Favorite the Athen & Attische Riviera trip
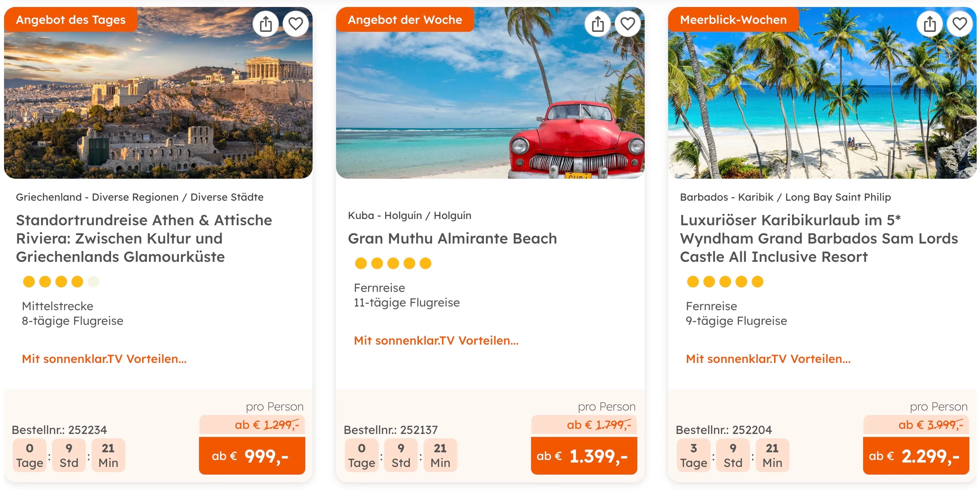The height and width of the screenshot is (490, 980). (296, 24)
